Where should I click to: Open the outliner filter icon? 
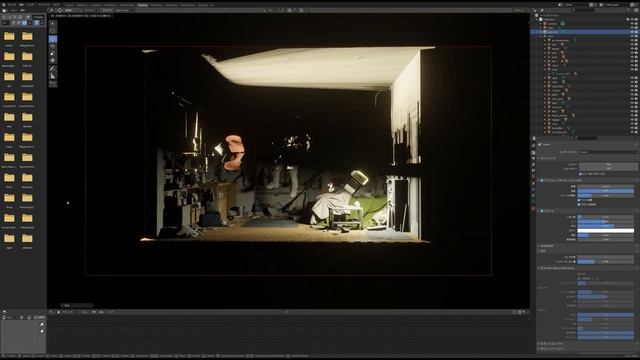tap(629, 10)
